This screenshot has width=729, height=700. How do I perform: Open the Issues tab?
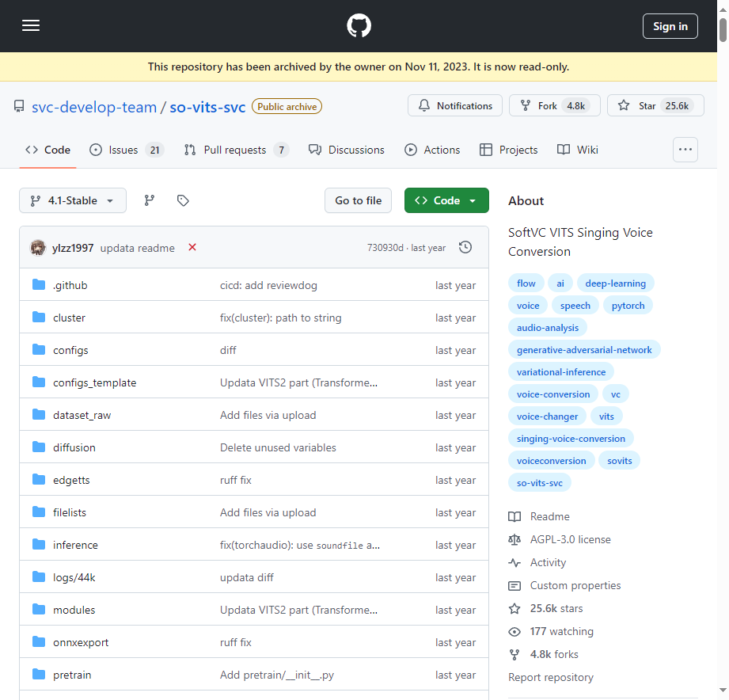127,150
